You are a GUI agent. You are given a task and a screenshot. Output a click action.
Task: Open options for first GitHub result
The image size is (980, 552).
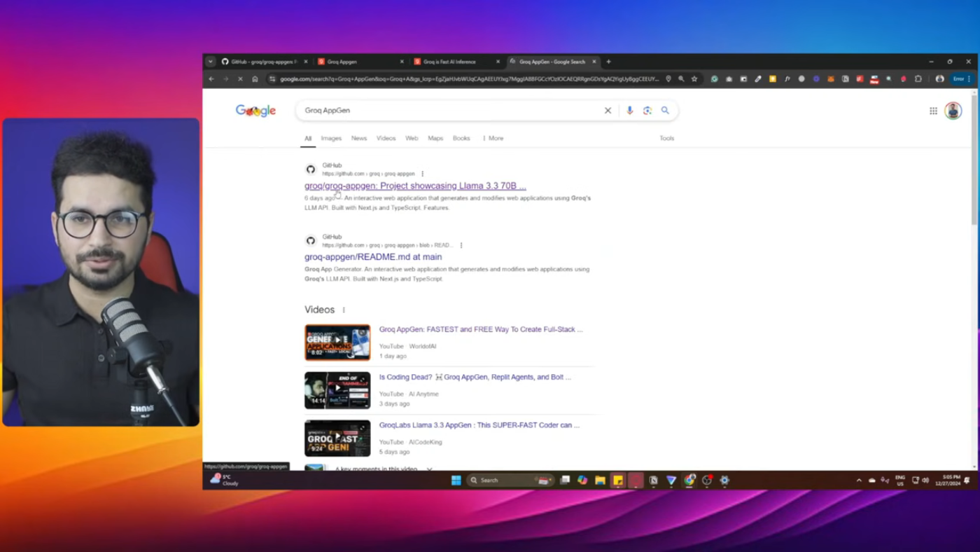point(422,174)
